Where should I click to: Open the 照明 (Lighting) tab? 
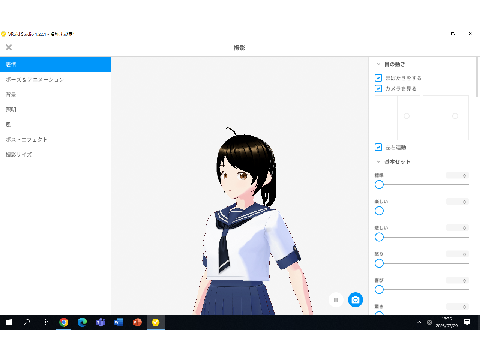point(55,109)
